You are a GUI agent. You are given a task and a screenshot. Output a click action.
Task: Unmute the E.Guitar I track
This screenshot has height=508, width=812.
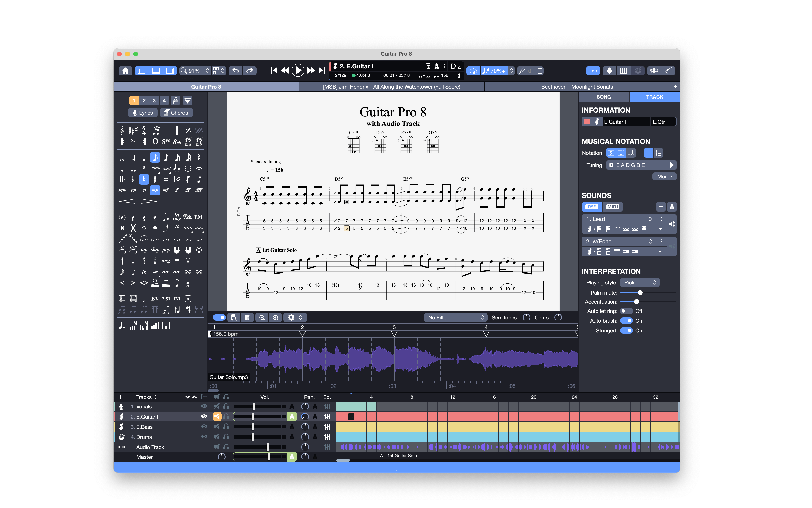coord(217,417)
